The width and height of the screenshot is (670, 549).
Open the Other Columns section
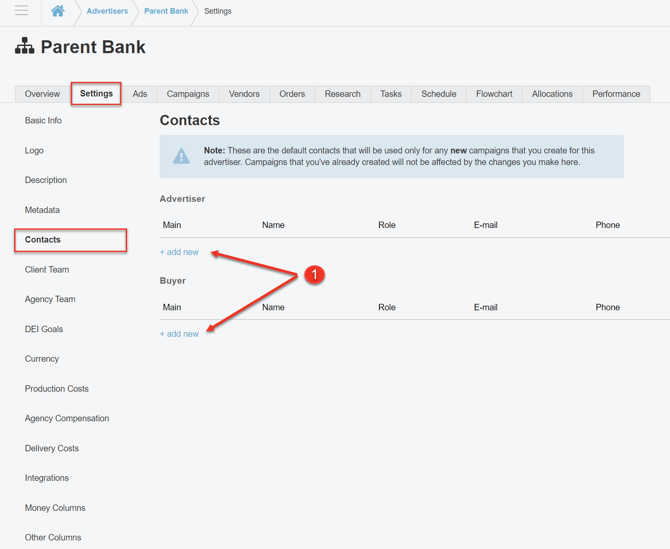(53, 537)
